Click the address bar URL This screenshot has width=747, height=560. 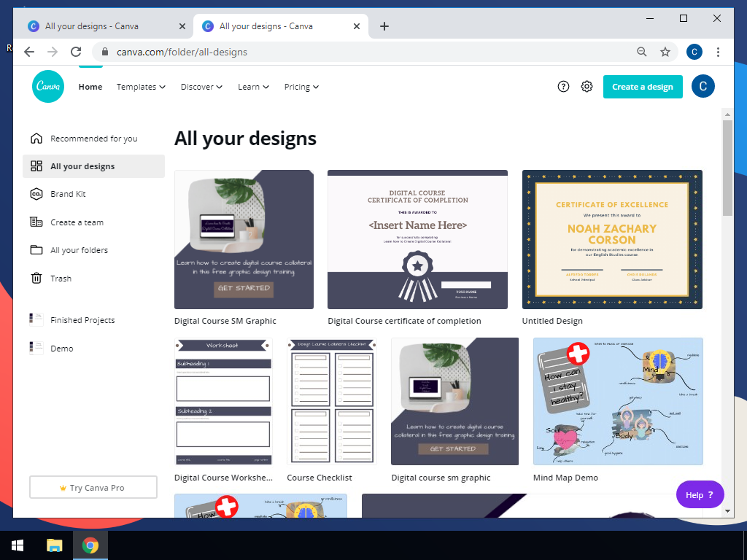click(x=182, y=52)
